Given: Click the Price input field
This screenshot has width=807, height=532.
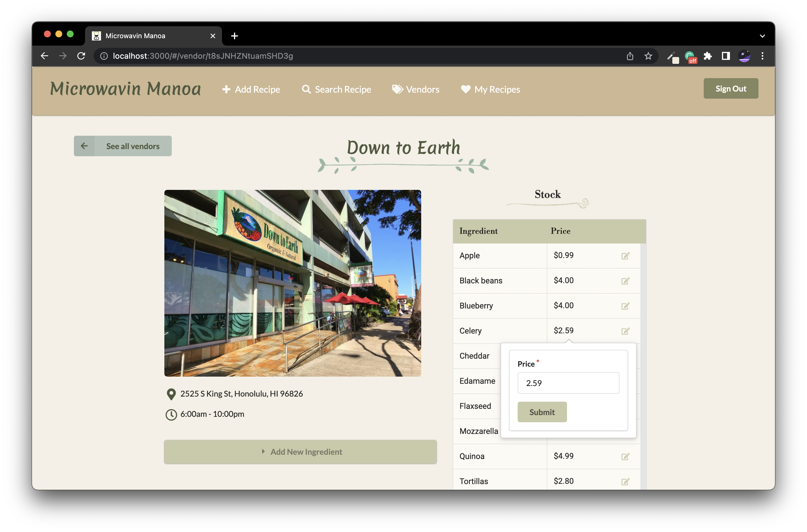Looking at the screenshot, I should (x=569, y=383).
